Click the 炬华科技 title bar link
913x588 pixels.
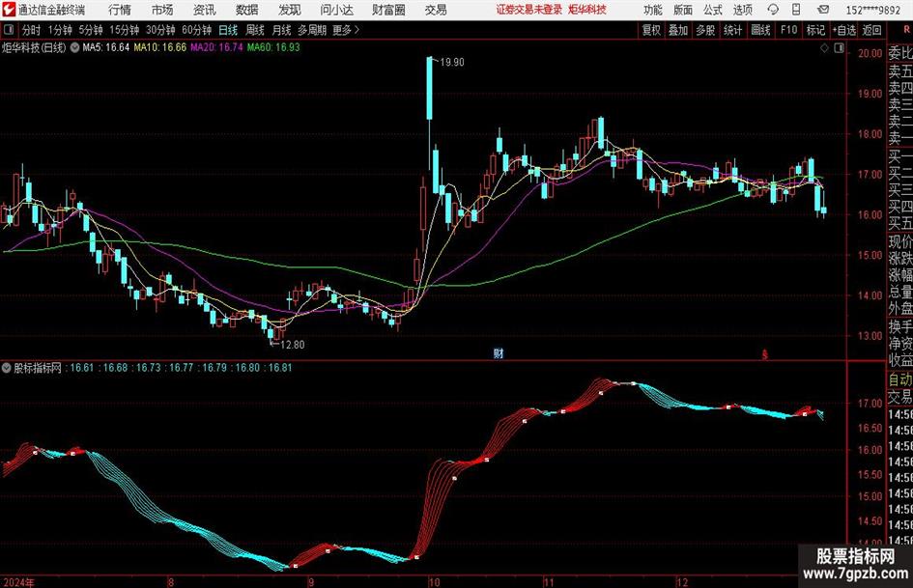[587, 10]
